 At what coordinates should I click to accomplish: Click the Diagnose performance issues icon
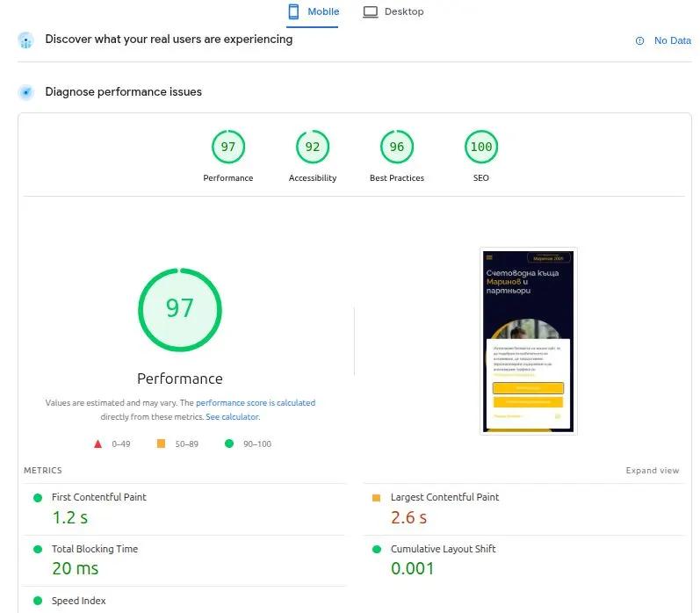25,92
